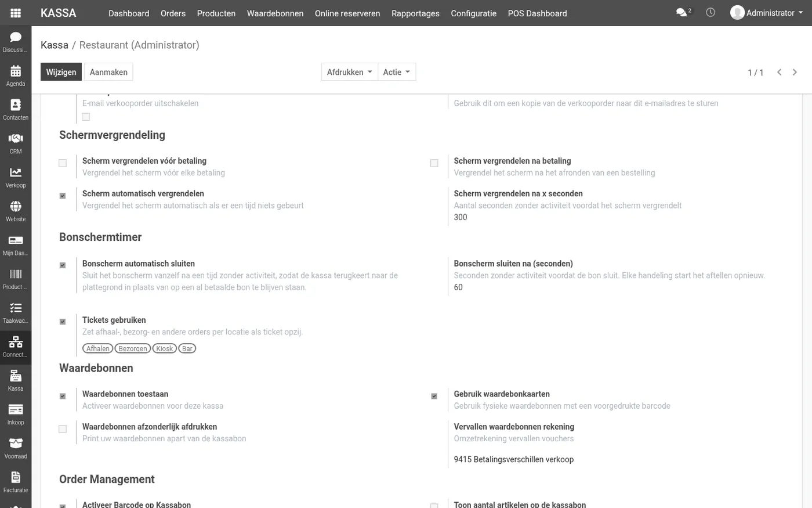Viewport: 812px width, 508px height.
Task: Select the Kiosk ticket tag
Action: pyautogui.click(x=165, y=348)
